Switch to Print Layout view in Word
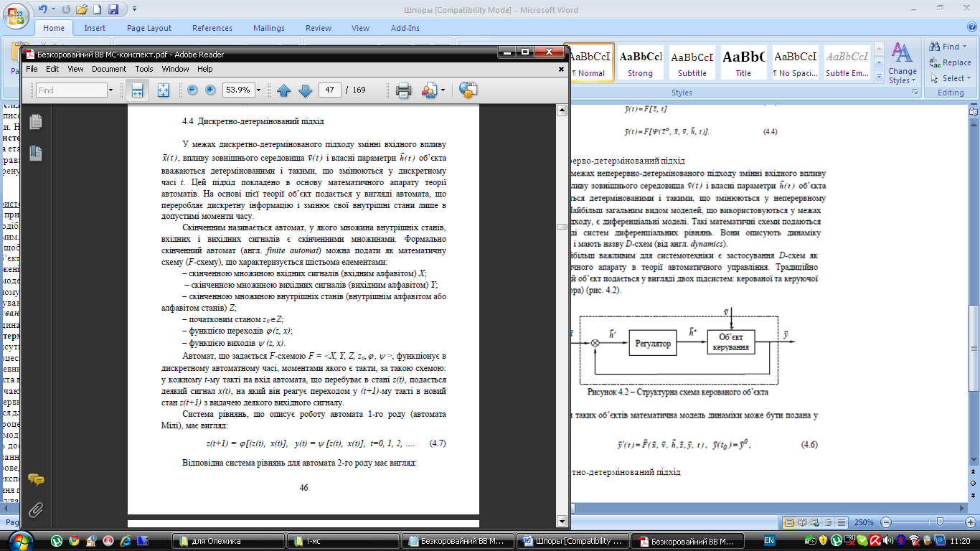Viewport: 980px width, 551px height. click(791, 522)
